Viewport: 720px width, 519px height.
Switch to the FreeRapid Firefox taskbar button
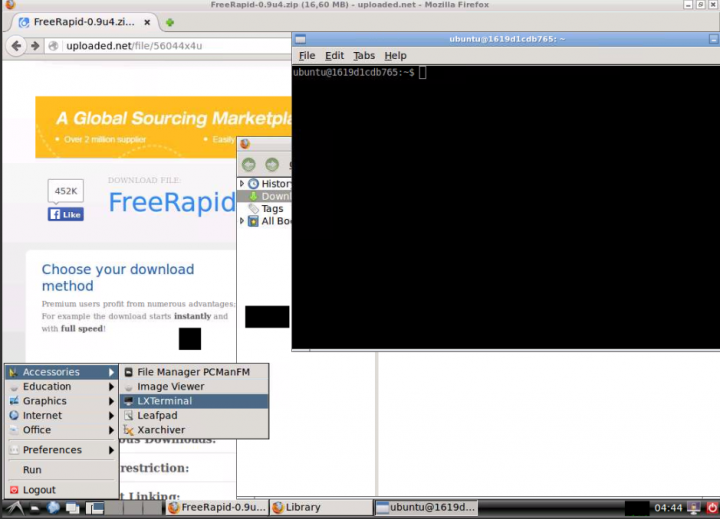tap(217, 508)
